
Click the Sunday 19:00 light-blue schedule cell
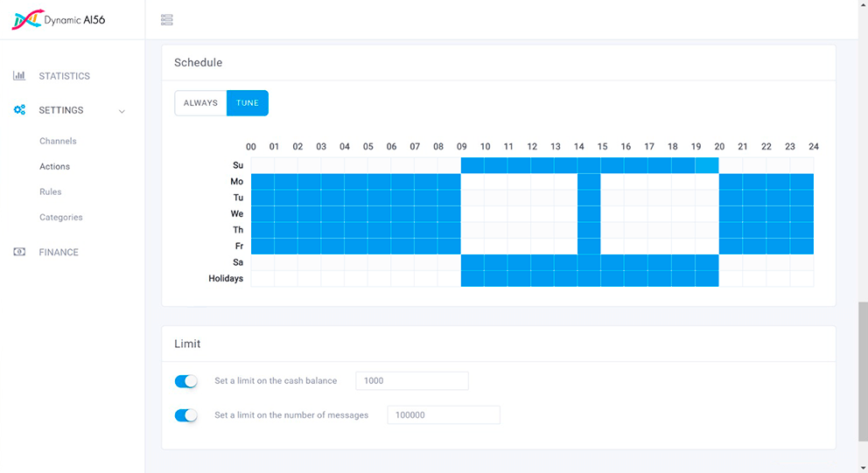coord(707,165)
